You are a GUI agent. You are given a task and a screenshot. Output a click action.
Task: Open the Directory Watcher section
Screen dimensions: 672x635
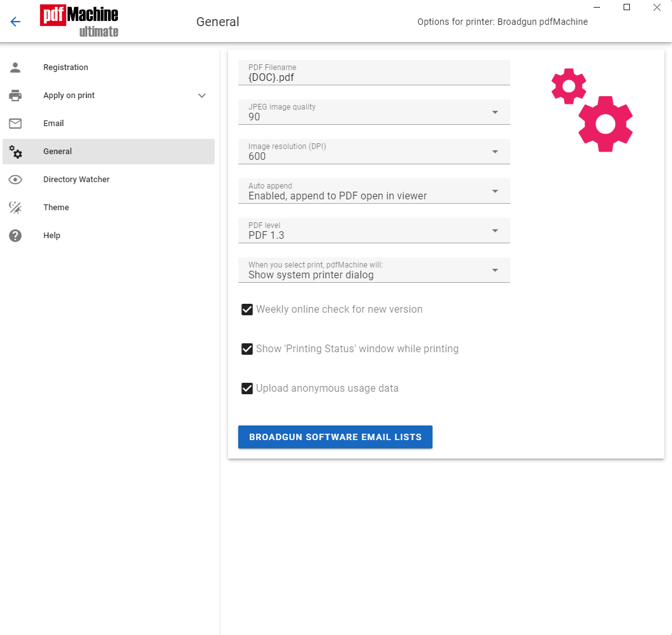(x=108, y=180)
